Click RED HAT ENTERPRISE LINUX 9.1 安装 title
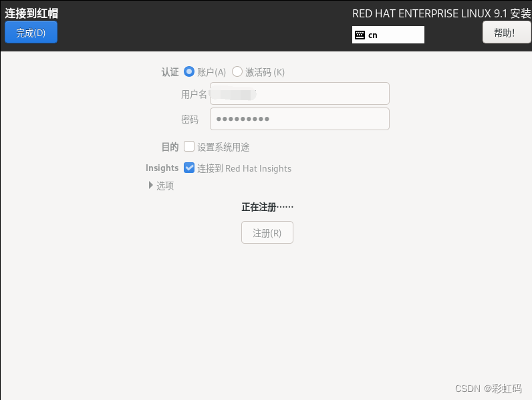This screenshot has width=532, height=400. [441, 13]
